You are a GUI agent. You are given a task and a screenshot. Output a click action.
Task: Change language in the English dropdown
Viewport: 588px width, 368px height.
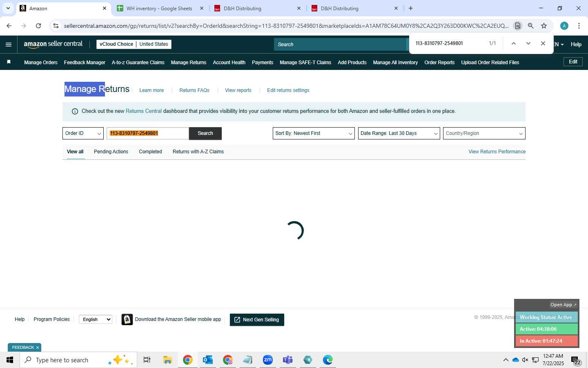[96, 319]
